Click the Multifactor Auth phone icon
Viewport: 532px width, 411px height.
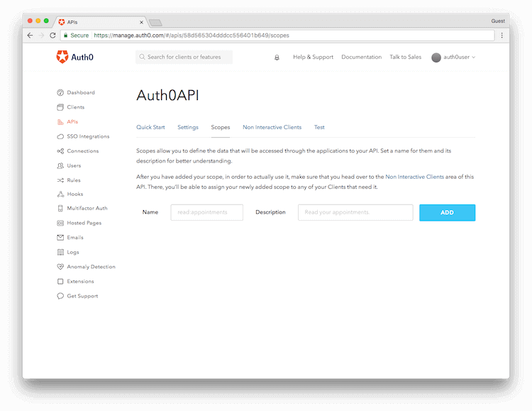pos(60,208)
